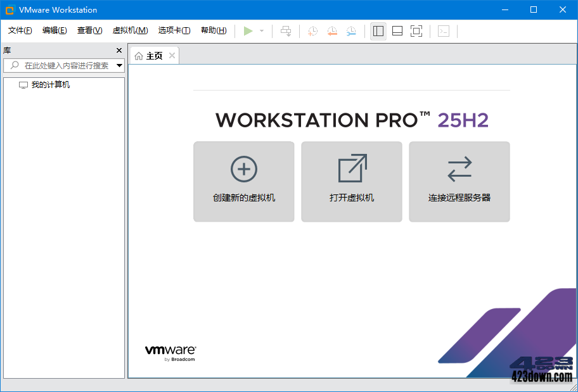
Task: Close the 主页 tab
Action: 172,55
